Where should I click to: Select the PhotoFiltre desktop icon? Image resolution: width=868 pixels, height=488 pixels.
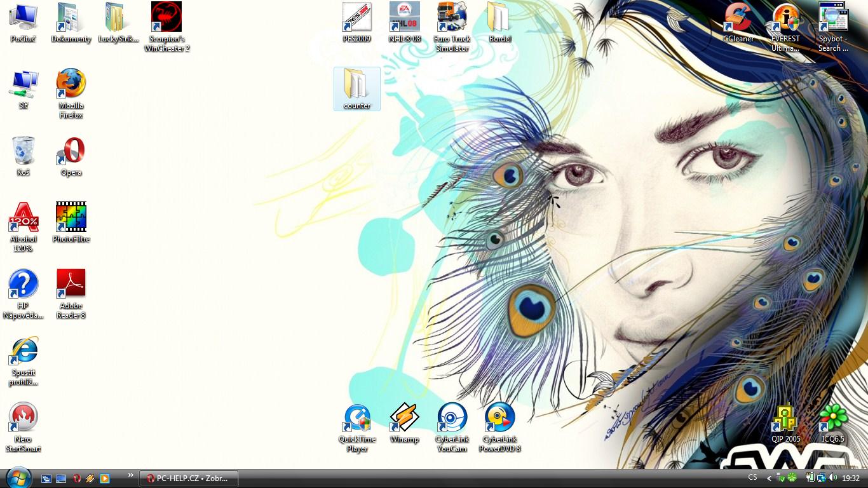coord(71,218)
